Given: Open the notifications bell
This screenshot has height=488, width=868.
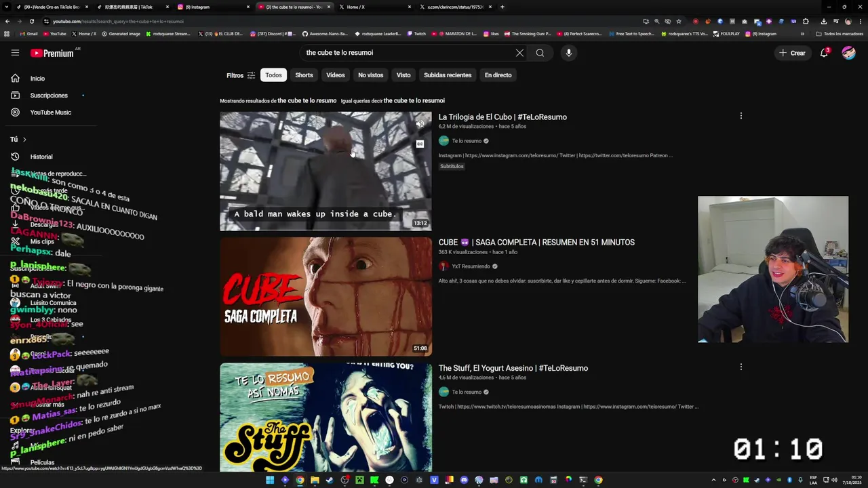Looking at the screenshot, I should coord(825,53).
